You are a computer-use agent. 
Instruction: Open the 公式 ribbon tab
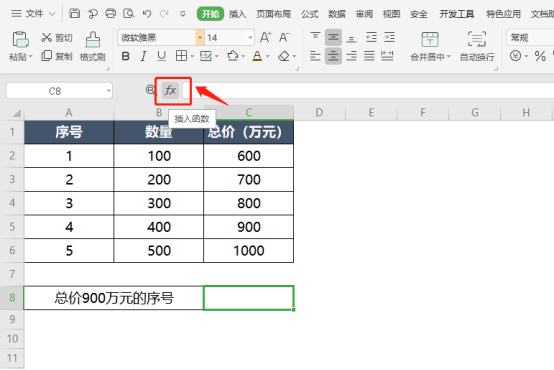pyautogui.click(x=310, y=14)
